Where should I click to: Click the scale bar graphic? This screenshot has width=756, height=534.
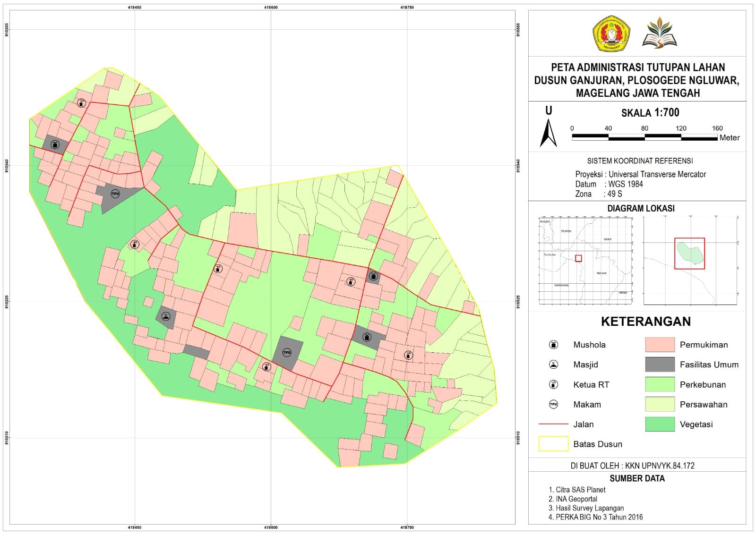[644, 137]
